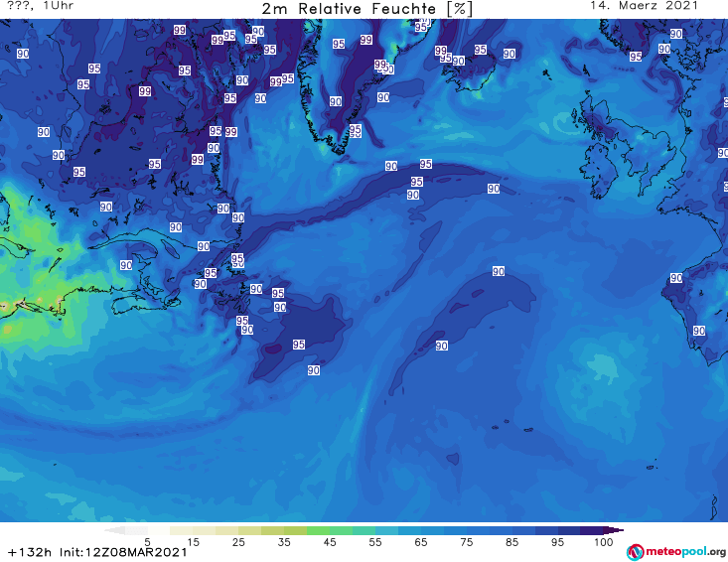Viewport: 728px width, 562px height.
Task: Click the '+132h' forecast hour text
Action: [x=30, y=552]
